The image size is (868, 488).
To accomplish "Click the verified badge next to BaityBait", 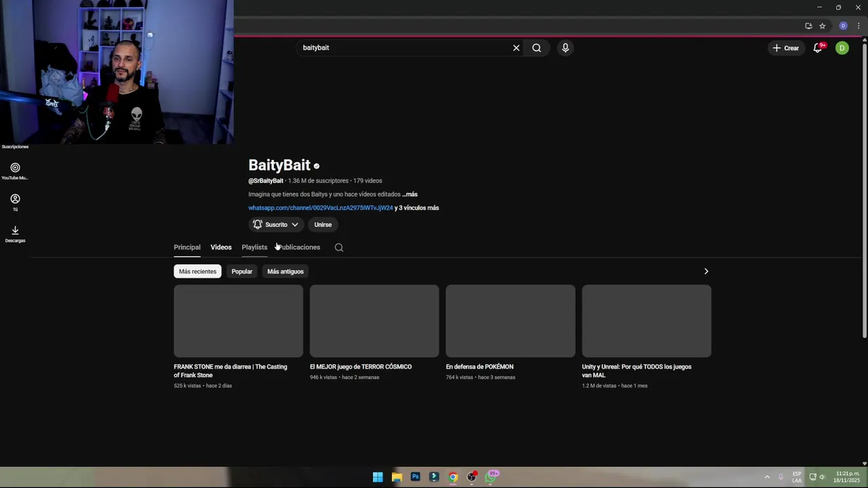I will (x=316, y=166).
